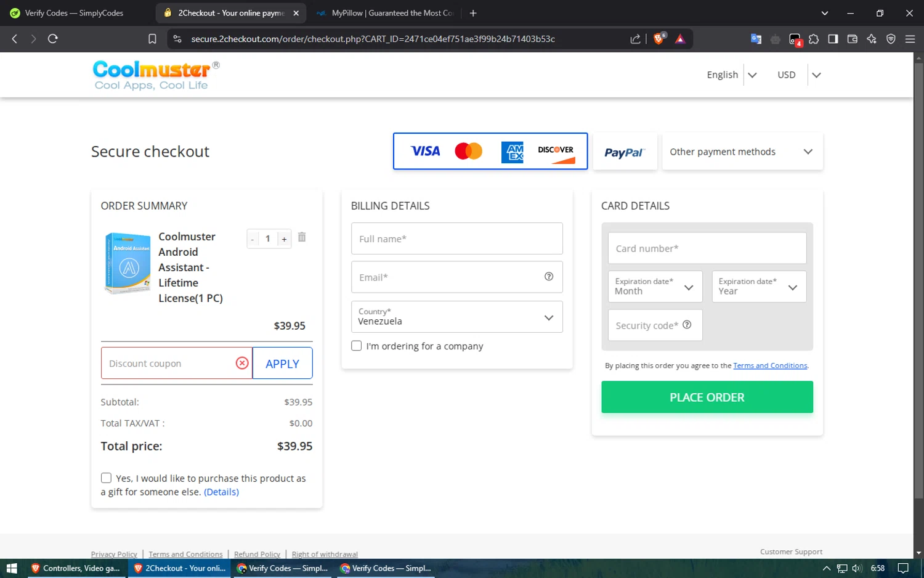Click the 2Checkout taskbar window button
Viewport: 924px width, 578px height.
click(x=180, y=568)
